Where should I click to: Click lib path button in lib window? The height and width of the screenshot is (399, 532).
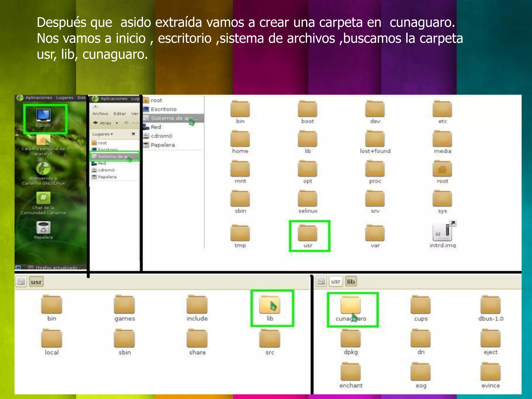[351, 282]
